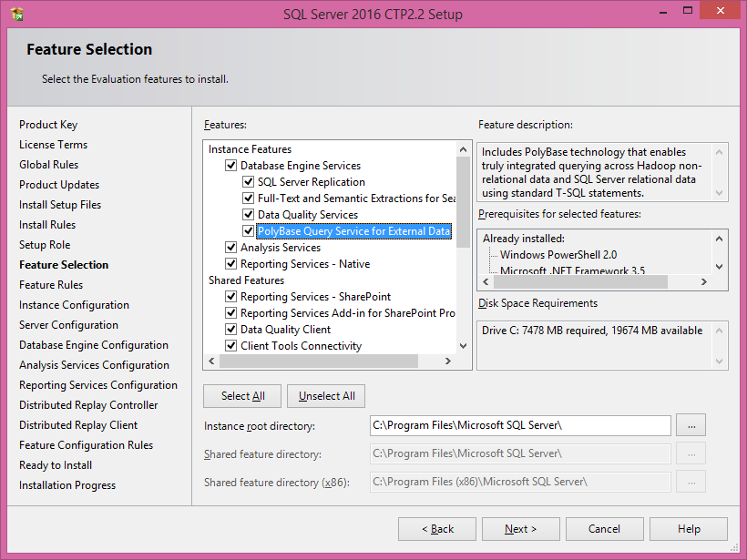Image resolution: width=747 pixels, height=560 pixels.
Task: Select Ready to Install step
Action: click(x=56, y=464)
